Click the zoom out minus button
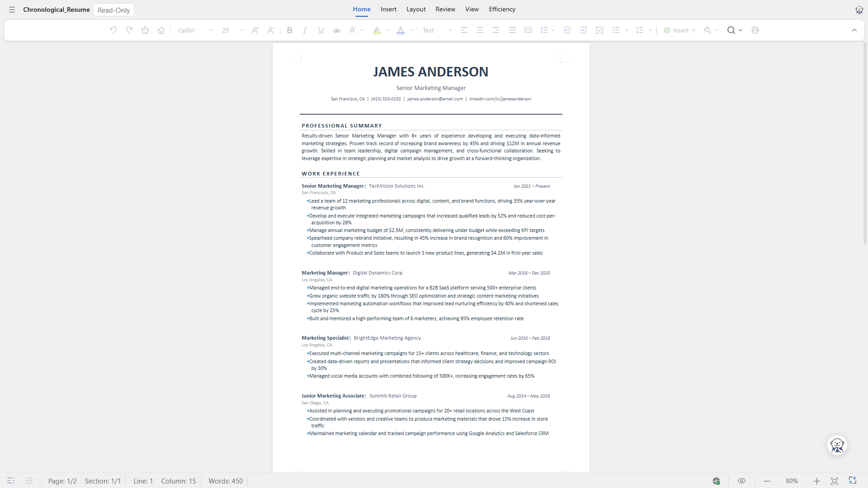This screenshot has height=488, width=868. click(x=767, y=481)
